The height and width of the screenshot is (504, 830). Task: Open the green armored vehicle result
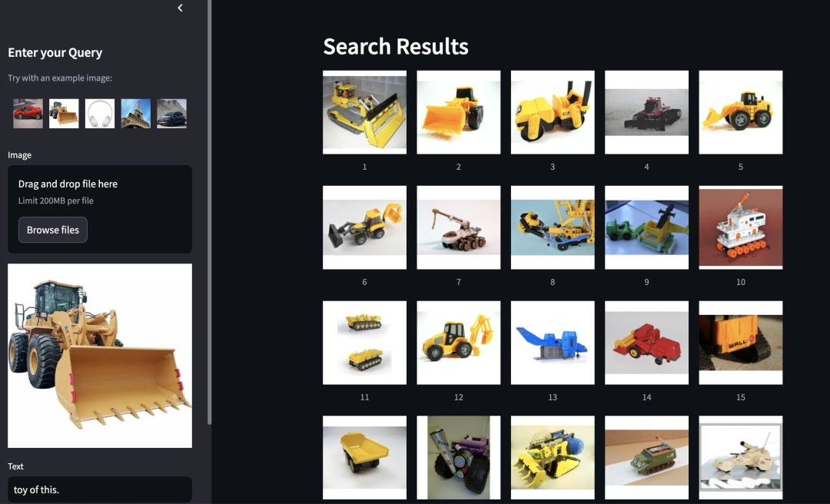click(x=647, y=457)
